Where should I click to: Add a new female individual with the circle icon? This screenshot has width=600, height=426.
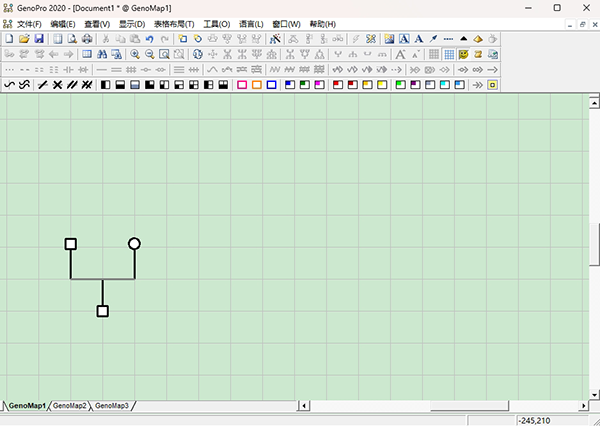(197, 39)
